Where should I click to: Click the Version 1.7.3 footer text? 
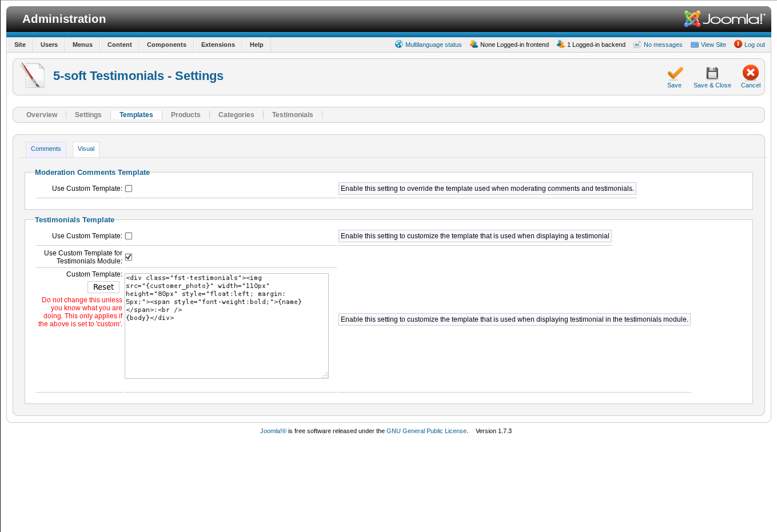pos(493,431)
